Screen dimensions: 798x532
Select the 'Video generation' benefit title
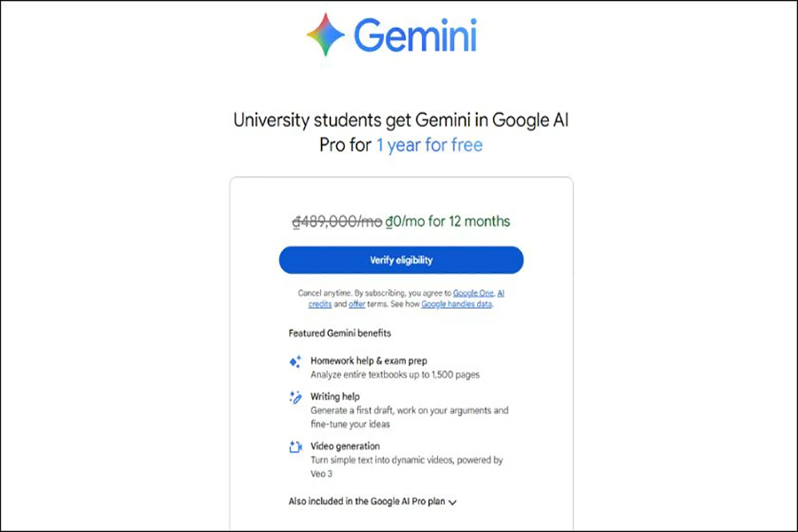(x=345, y=446)
